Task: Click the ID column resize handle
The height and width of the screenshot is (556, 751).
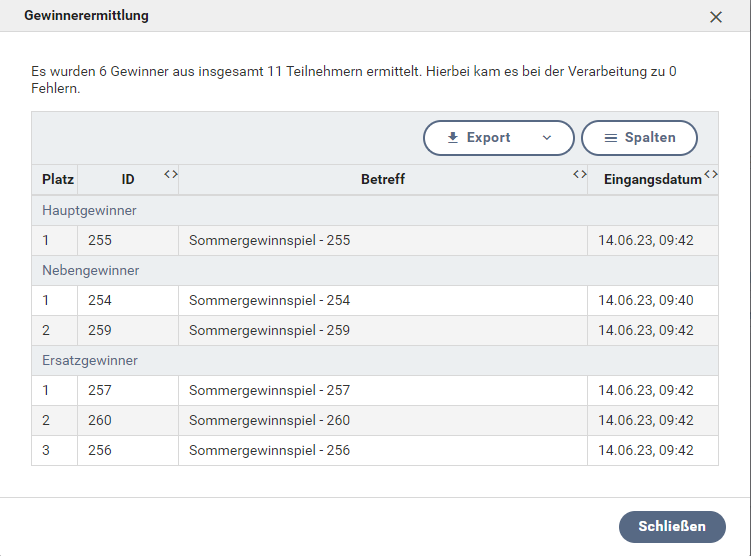Action: (171, 174)
